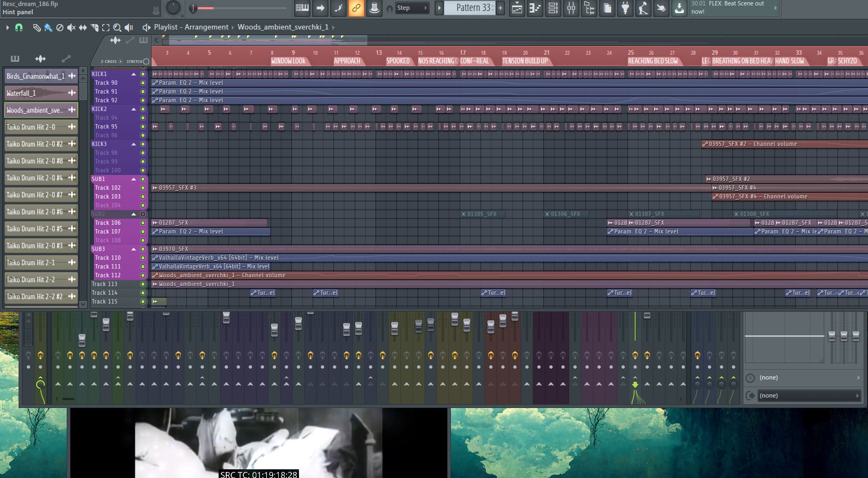Screen dimensions: 868x478
Task: Toggle the SUB1 track mute LED
Action: 143,179
